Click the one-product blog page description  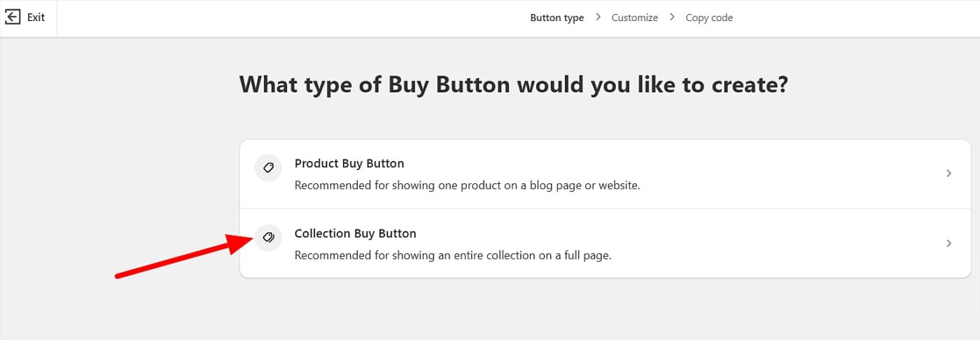coord(467,186)
